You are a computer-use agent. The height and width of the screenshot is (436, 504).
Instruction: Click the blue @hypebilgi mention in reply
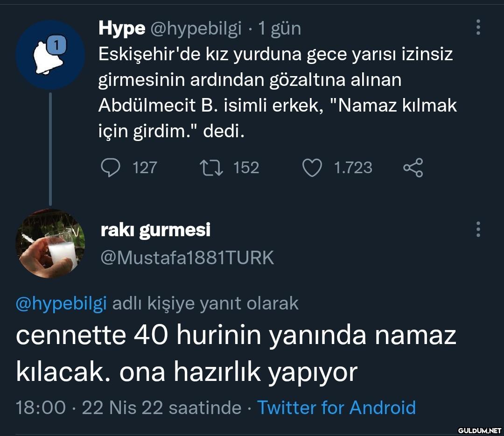61,303
